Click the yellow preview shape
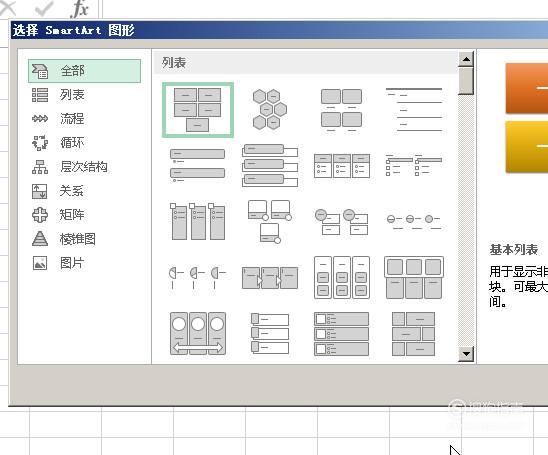The height and width of the screenshot is (455, 548). point(527,147)
